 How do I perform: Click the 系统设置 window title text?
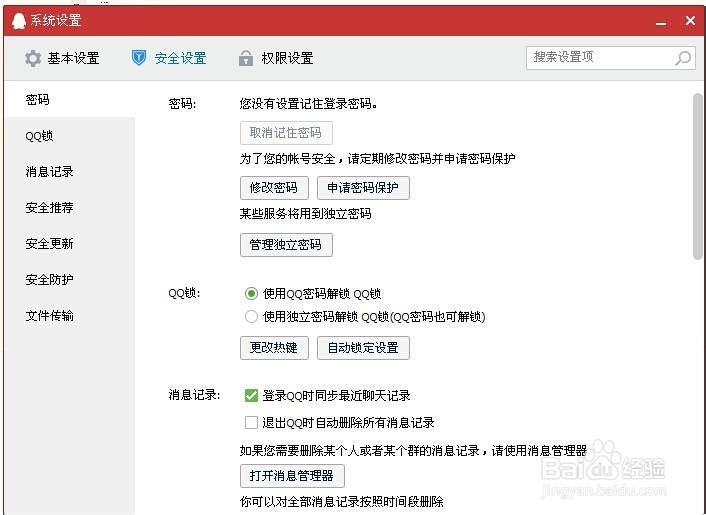pos(56,20)
